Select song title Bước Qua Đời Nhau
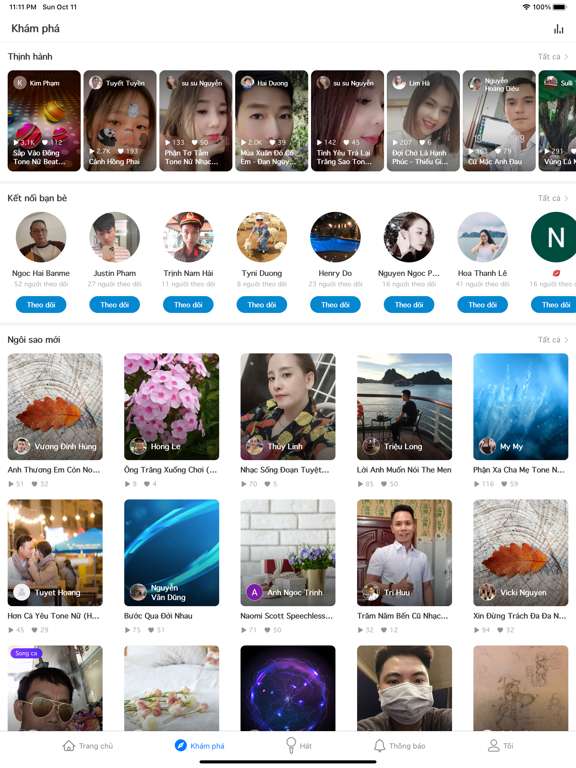The width and height of the screenshot is (576, 768). click(158, 616)
